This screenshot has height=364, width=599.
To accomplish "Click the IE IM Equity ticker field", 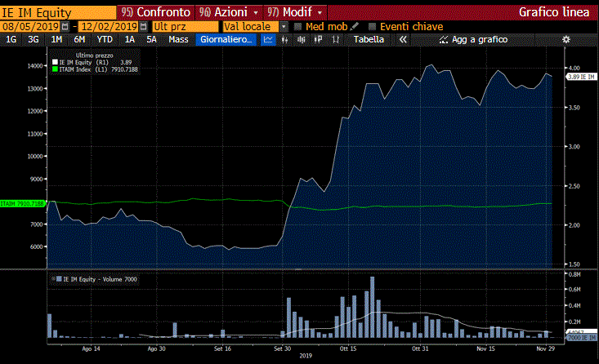I will pos(57,13).
